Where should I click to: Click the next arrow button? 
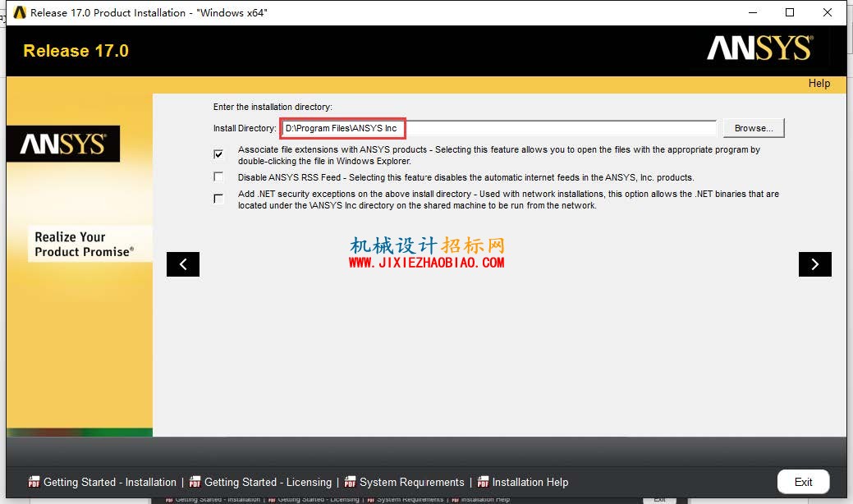pos(815,264)
